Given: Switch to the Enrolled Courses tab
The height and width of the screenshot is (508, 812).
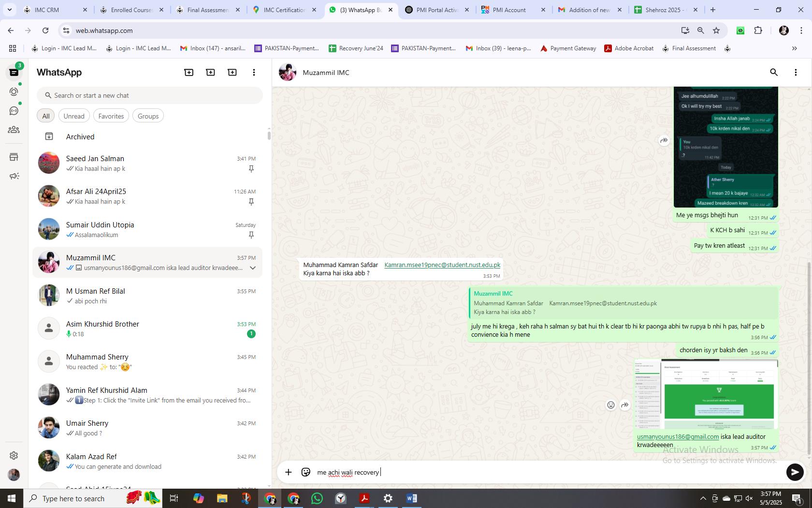Looking at the screenshot, I should [x=131, y=10].
